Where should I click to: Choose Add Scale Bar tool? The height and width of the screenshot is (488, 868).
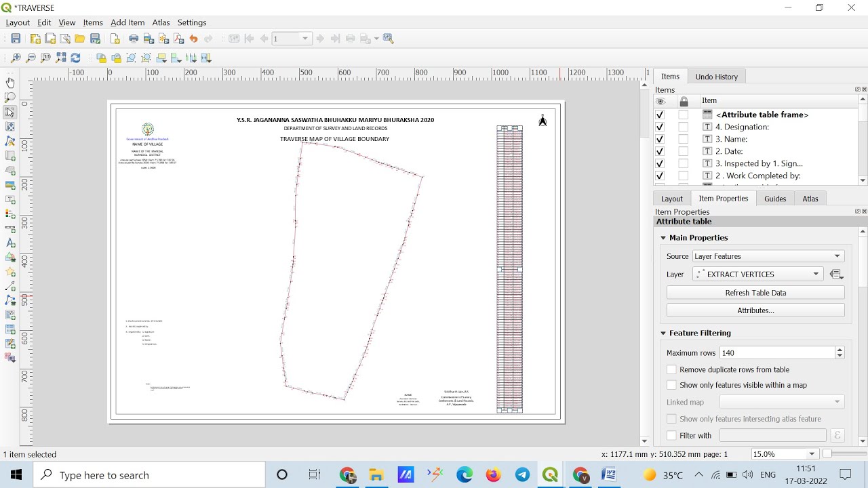pos(10,229)
